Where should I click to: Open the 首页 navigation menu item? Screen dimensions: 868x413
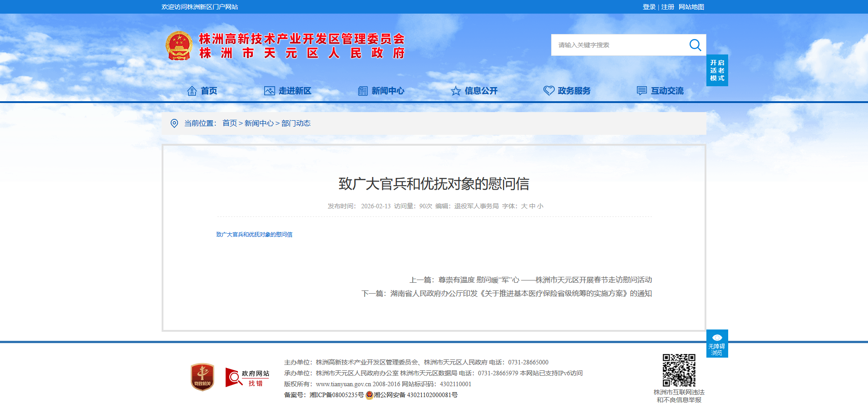tap(202, 91)
